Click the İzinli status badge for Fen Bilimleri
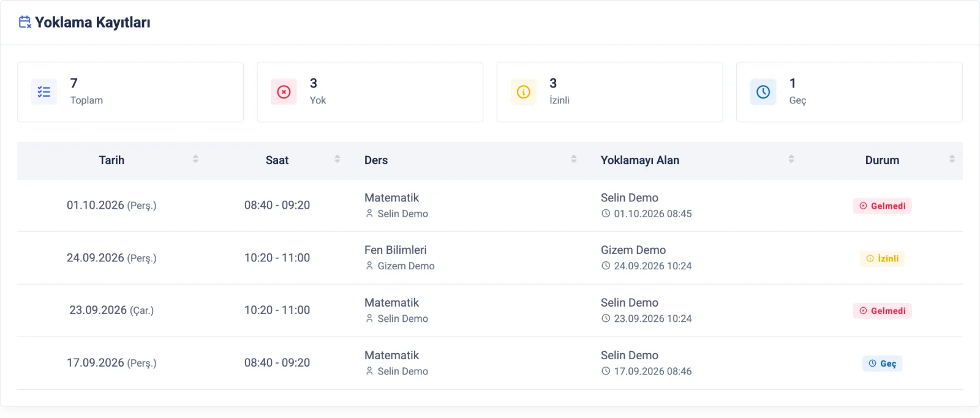Viewport: 980px width, 418px height. click(x=882, y=258)
